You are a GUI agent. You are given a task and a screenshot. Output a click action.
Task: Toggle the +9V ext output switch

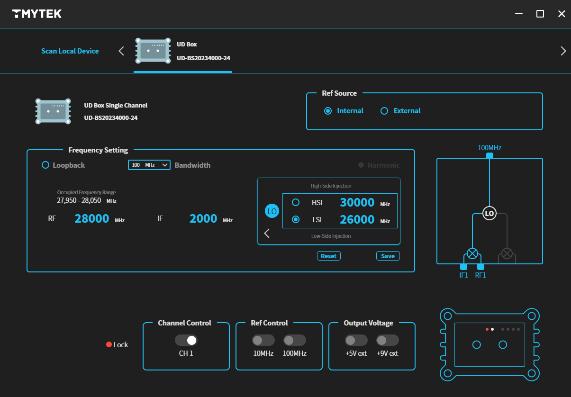coord(387,340)
